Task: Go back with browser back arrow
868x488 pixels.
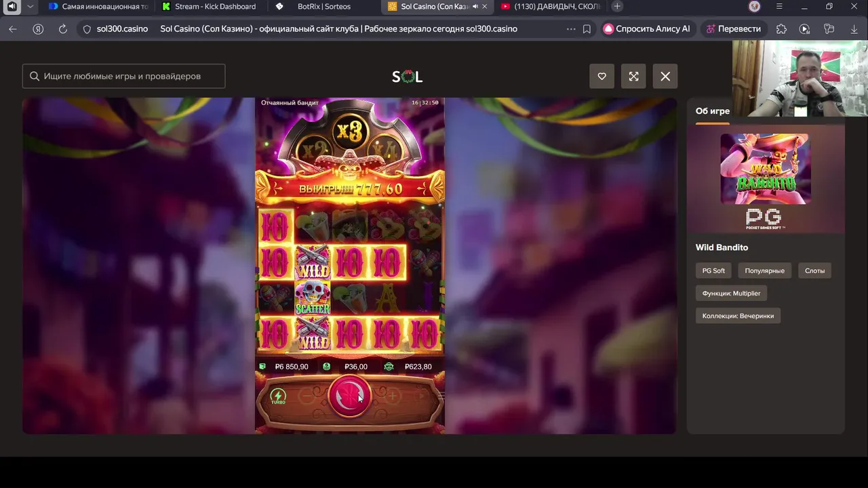Action: pos(12,29)
